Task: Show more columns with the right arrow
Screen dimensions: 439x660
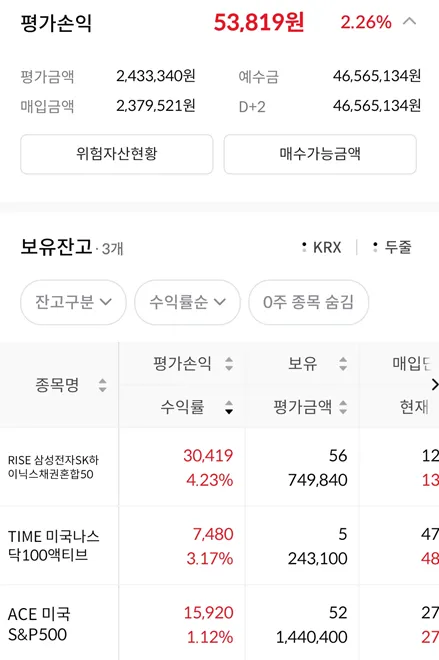Action: tap(434, 384)
